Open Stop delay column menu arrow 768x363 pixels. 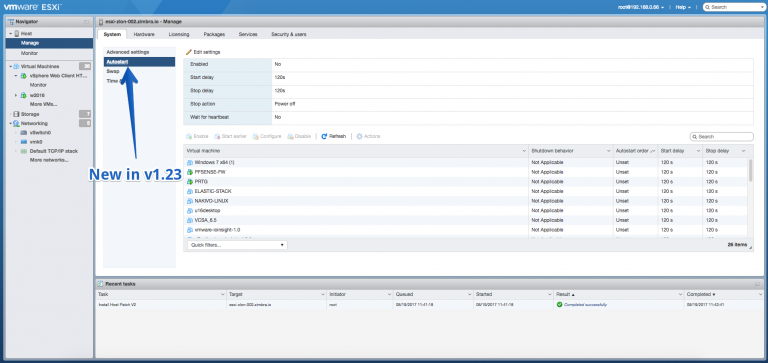(744, 151)
